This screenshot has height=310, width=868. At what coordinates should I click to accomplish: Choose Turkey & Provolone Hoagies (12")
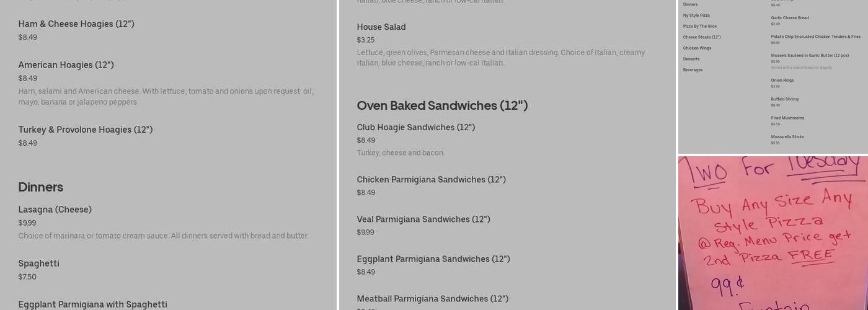coord(85,130)
